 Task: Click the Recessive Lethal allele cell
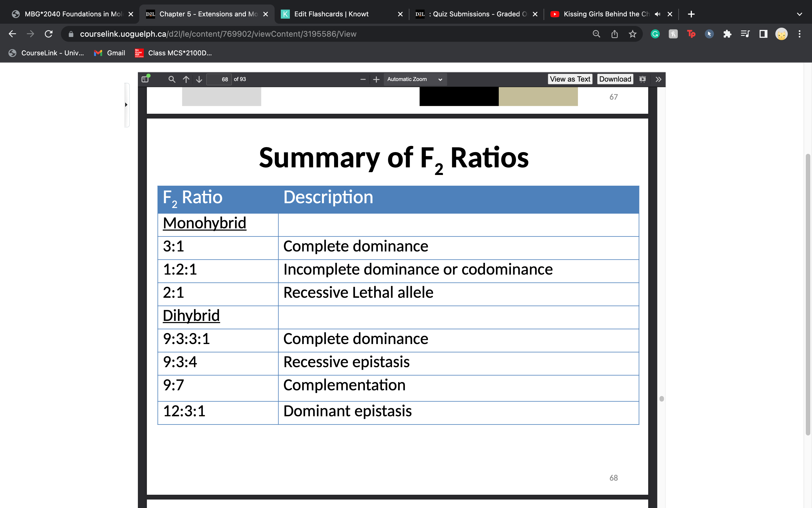(458, 294)
